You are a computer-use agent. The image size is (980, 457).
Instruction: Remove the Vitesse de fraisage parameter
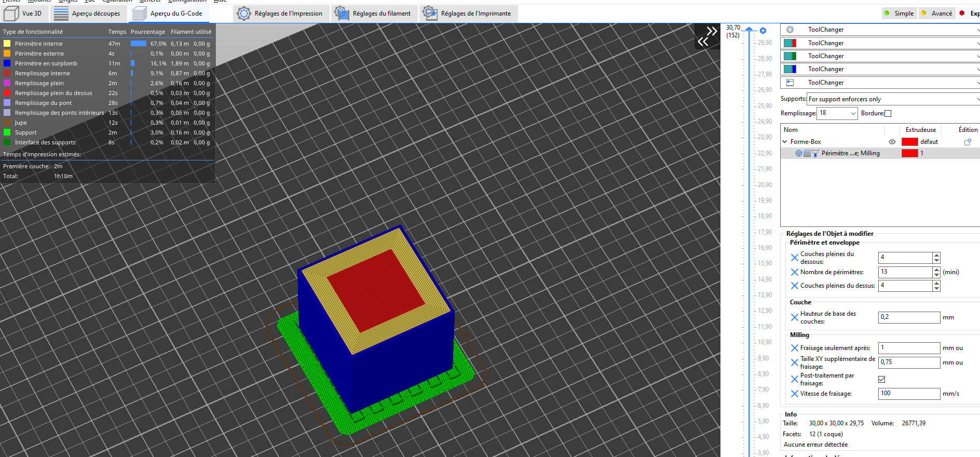795,394
